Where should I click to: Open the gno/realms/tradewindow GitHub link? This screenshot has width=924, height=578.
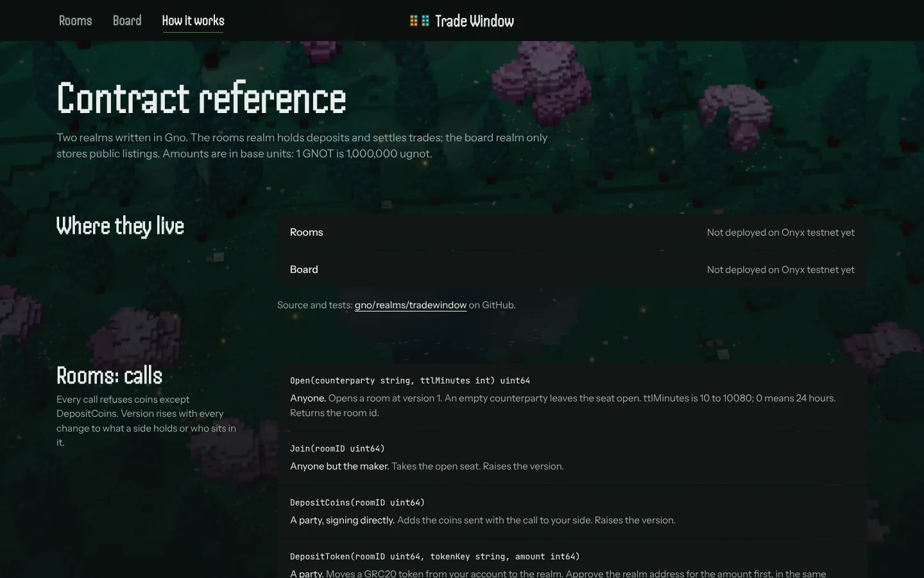[x=411, y=305]
